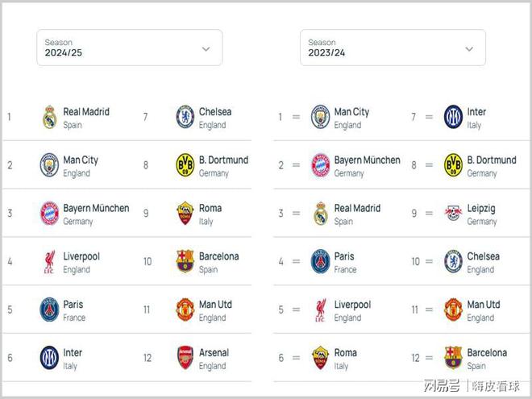
Task: Open the Chelsea link in 2024/25 ranking
Action: (214, 112)
